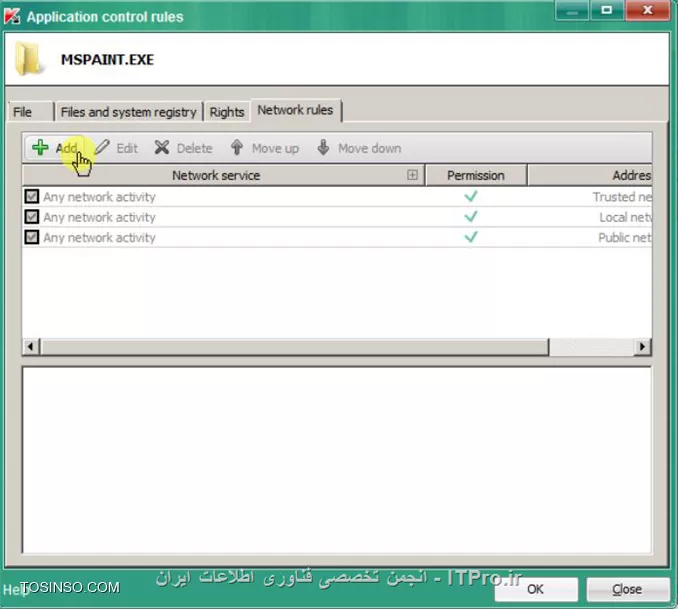Click the horizontal scrollbar right arrow

click(642, 346)
